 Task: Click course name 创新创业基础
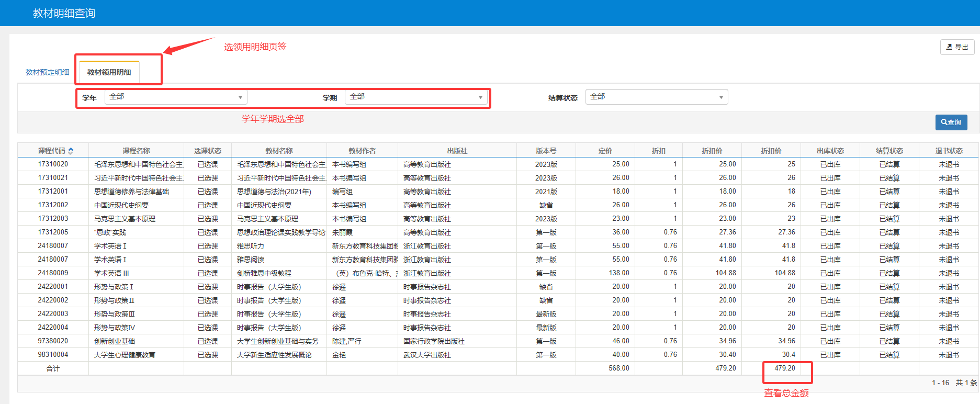115,341
